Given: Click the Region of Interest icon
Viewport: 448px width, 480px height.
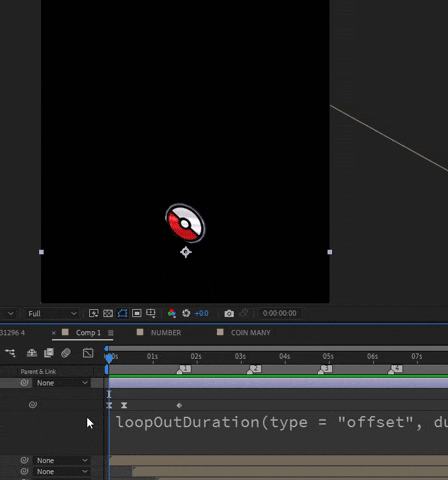Looking at the screenshot, I should tap(137, 313).
